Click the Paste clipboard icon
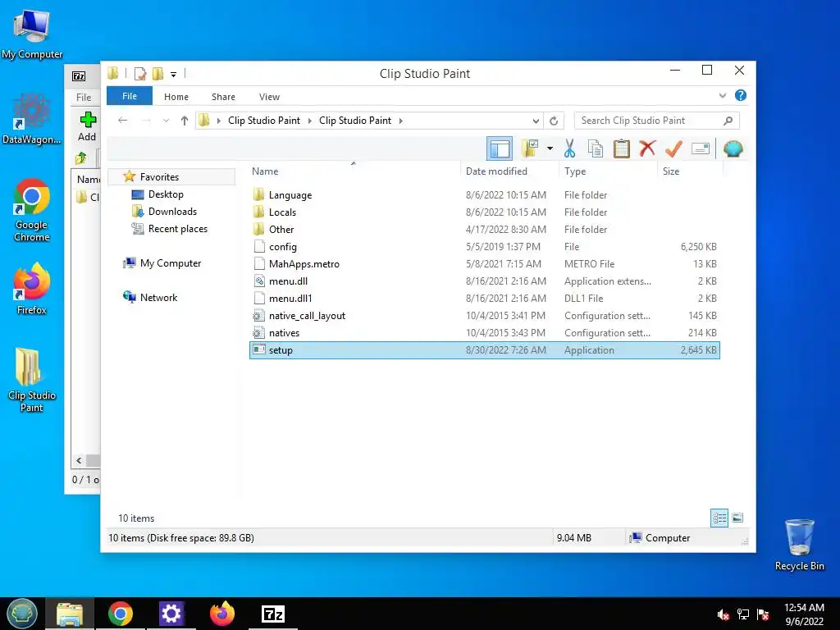 click(622, 148)
